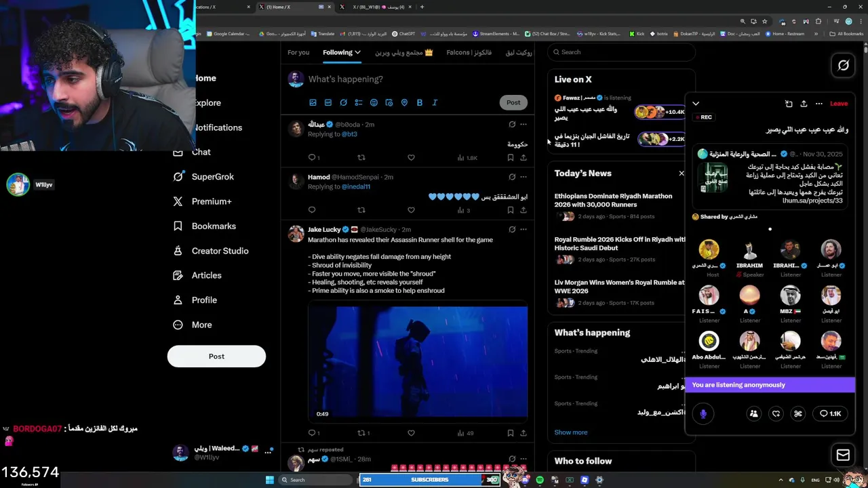
Task: Open a new browser tab
Action: [x=422, y=7]
